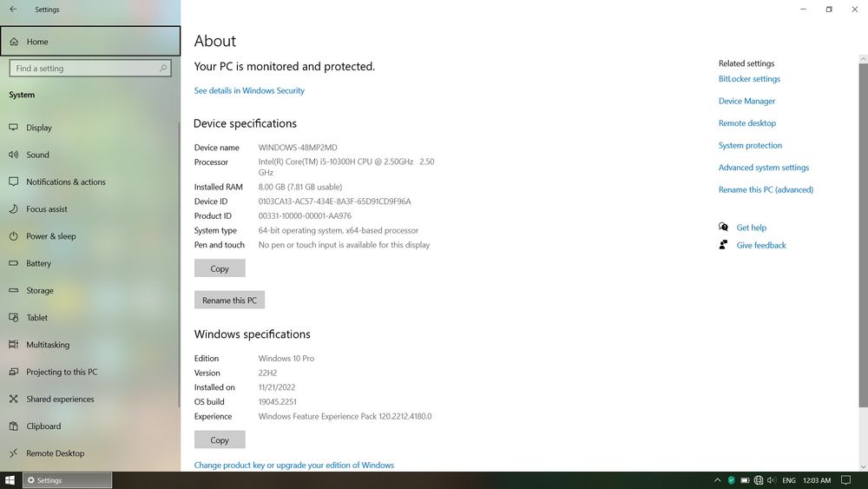
Task: Click See details in Windows Security link
Action: coord(249,90)
